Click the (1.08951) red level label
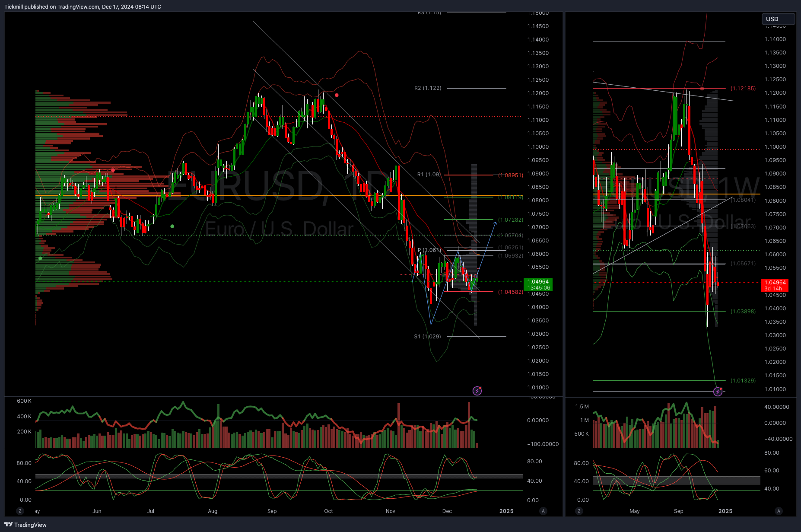 pos(511,175)
